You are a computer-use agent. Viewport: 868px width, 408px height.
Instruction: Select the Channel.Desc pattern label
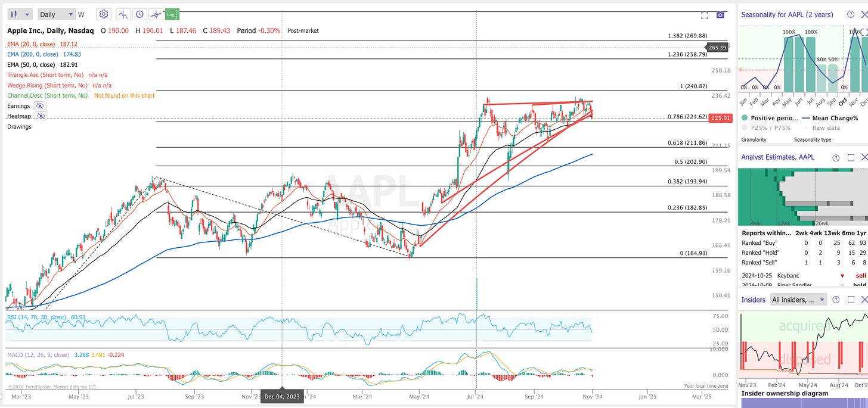click(x=47, y=95)
